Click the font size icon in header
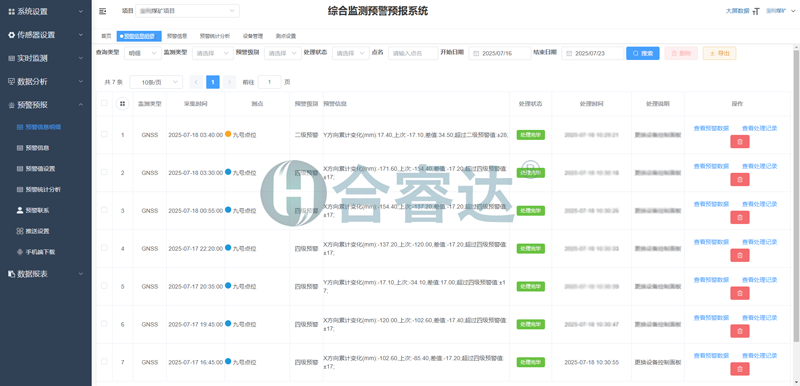 tap(756, 11)
